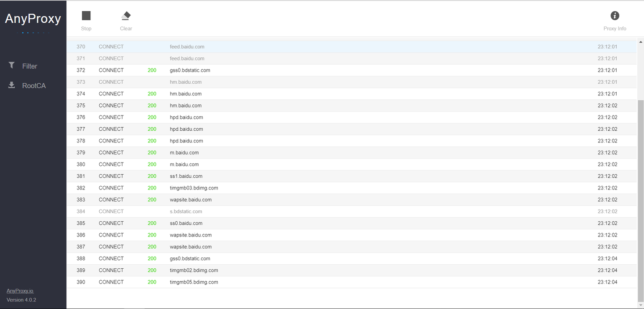Screen dimensions: 644x309
Task: Select request 370 to feed.baidu.com
Action: [187, 47]
